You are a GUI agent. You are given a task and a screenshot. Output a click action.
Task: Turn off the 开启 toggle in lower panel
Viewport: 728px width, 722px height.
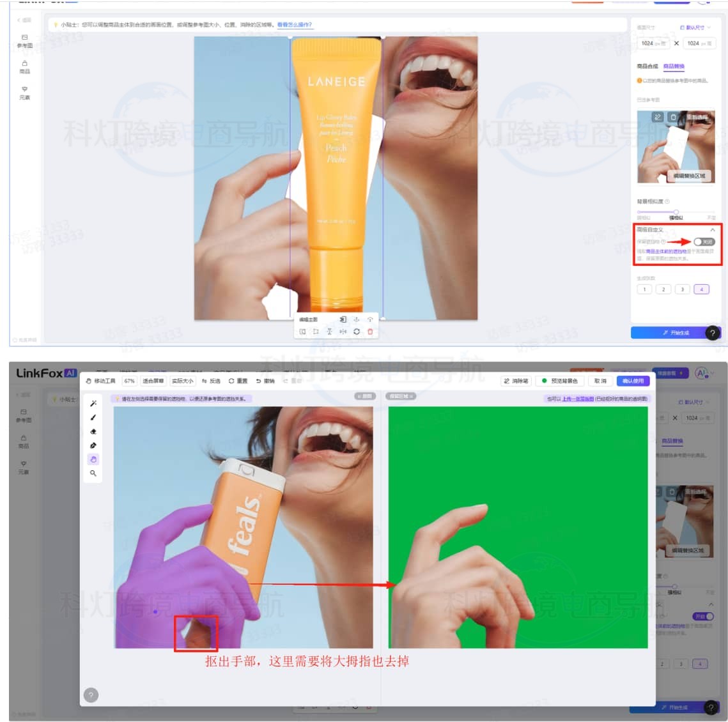703,616
